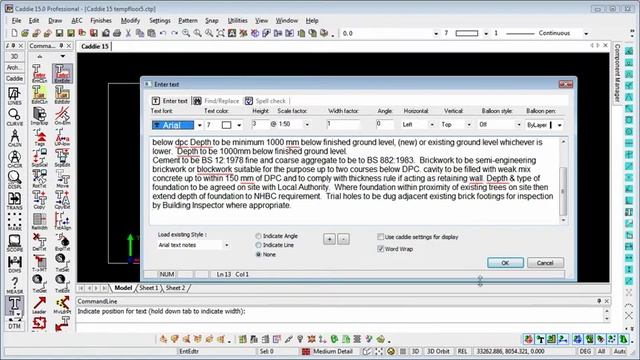Open the Utilities menu
This screenshot has width=640, height=360.
click(x=238, y=20)
